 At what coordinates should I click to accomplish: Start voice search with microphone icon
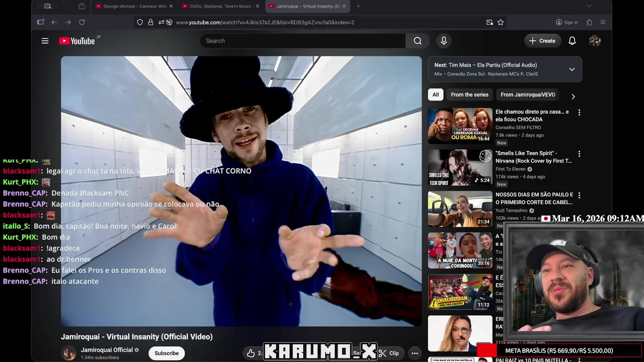click(x=444, y=41)
